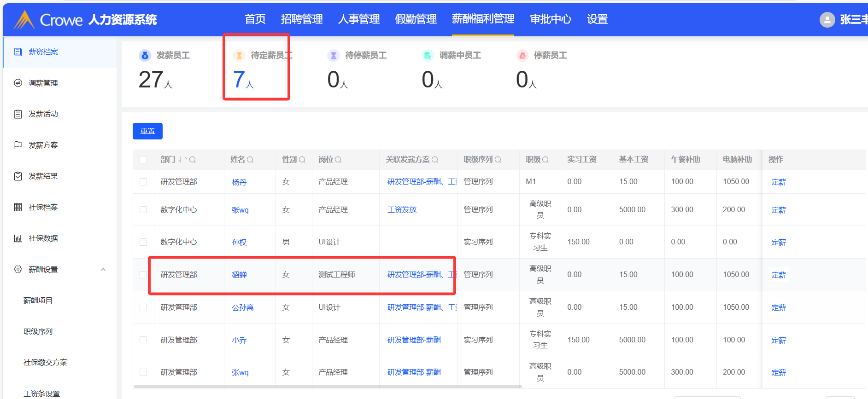
Task: Click the search icon beside 性别 header
Action: [302, 160]
